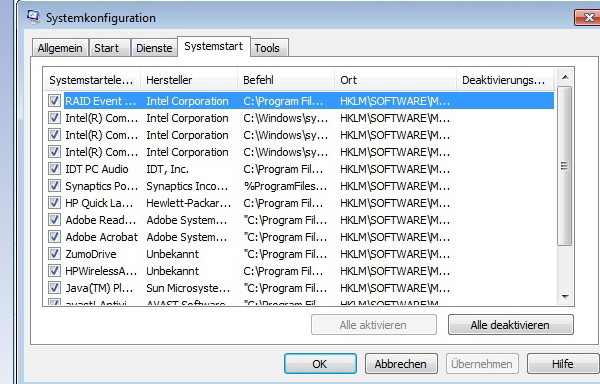The width and height of the screenshot is (600, 384).
Task: Select the HPWirelessA... entry
Action: (x=101, y=271)
